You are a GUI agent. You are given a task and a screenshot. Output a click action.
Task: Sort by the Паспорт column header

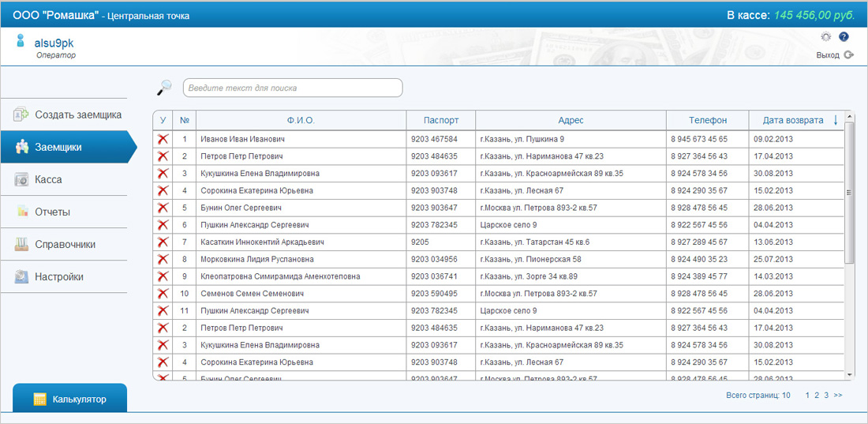coord(441,120)
